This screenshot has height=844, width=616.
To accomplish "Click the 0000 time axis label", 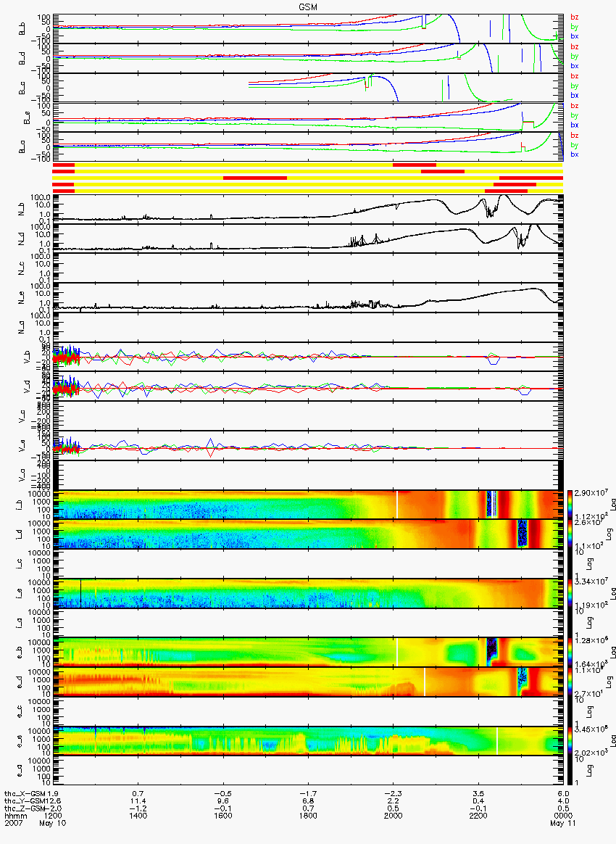I will coord(563,816).
